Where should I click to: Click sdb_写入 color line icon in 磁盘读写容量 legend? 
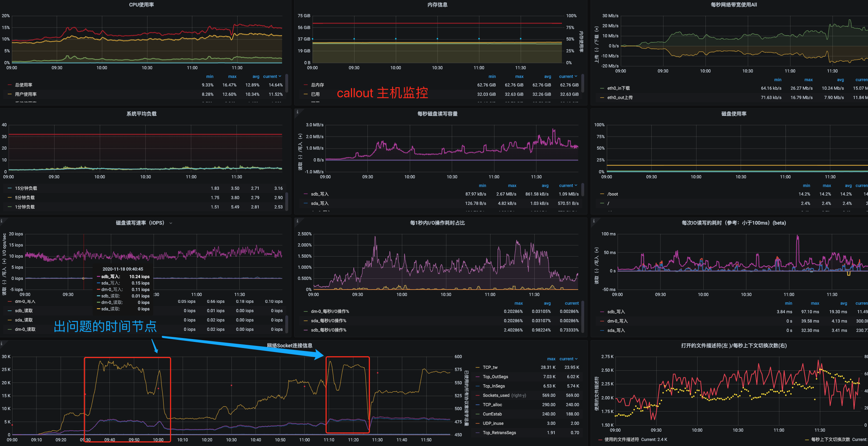306,194
